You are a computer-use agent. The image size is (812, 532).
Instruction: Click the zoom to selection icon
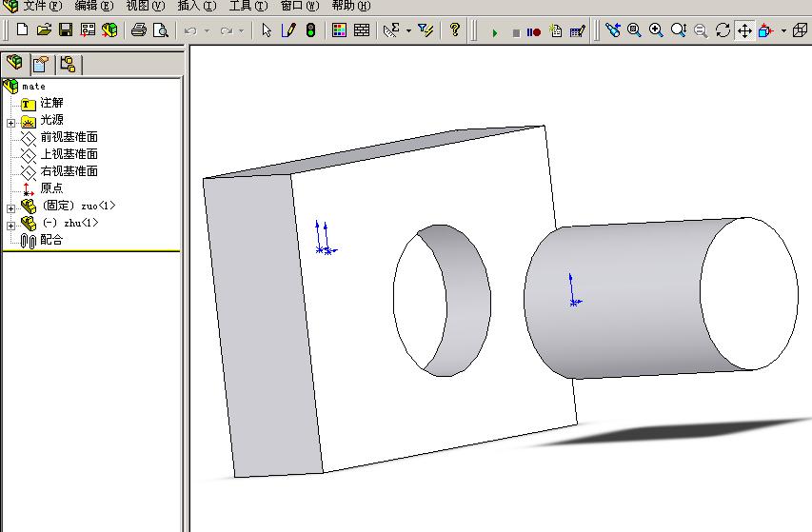click(701, 31)
